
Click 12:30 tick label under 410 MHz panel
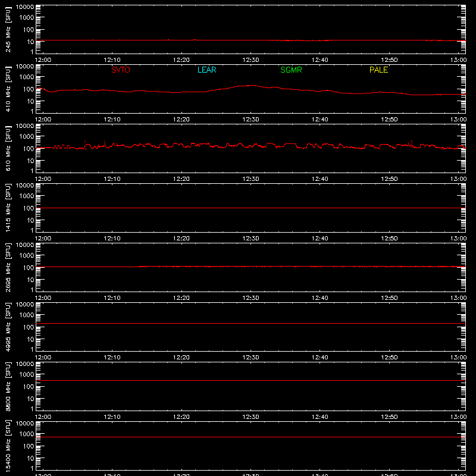pyautogui.click(x=250, y=120)
